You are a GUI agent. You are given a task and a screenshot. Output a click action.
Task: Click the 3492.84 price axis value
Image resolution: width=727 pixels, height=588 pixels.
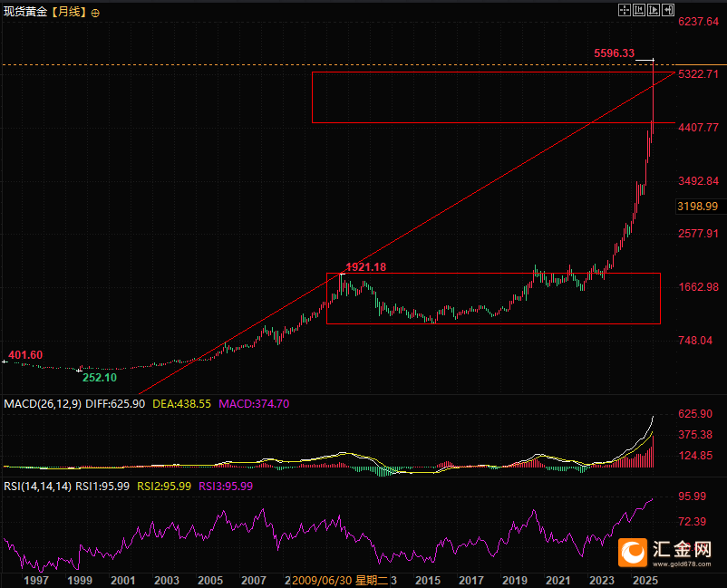click(x=698, y=181)
